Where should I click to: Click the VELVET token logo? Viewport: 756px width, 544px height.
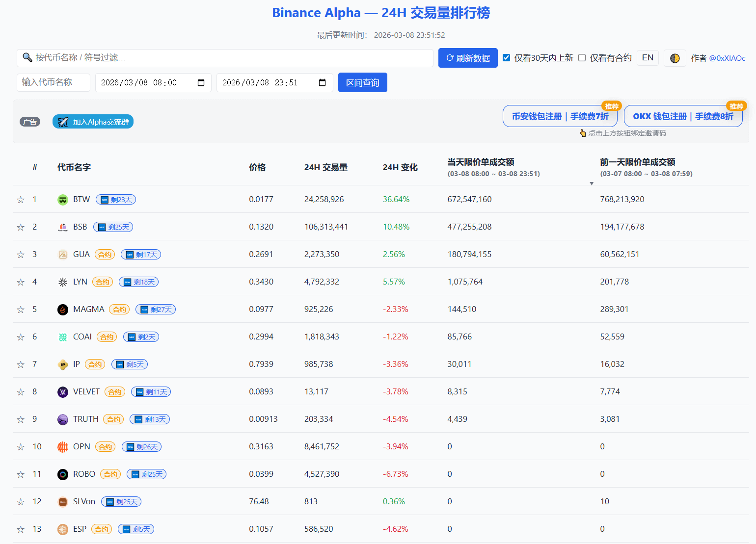pyautogui.click(x=63, y=392)
